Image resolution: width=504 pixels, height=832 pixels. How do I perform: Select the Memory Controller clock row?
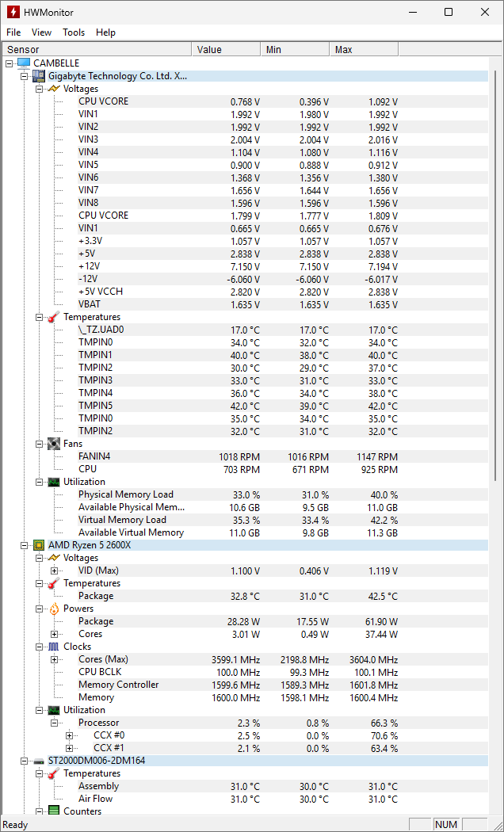tap(283, 685)
